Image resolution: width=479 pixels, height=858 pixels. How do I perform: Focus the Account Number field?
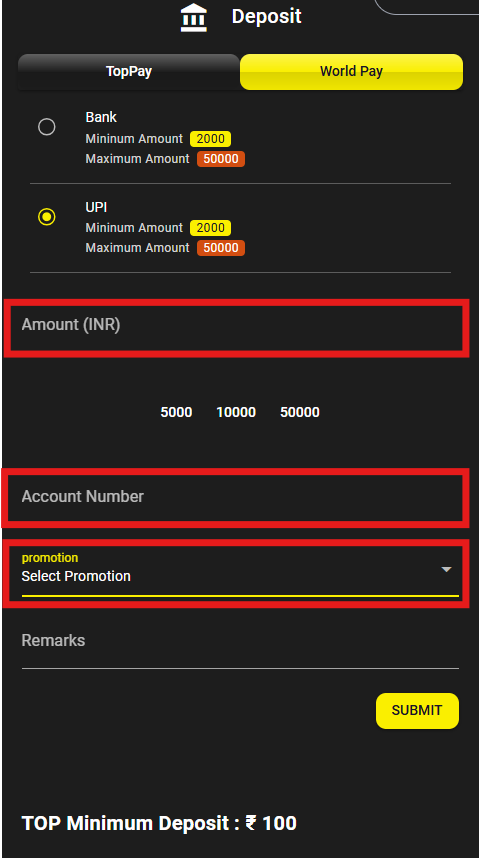tap(235, 497)
